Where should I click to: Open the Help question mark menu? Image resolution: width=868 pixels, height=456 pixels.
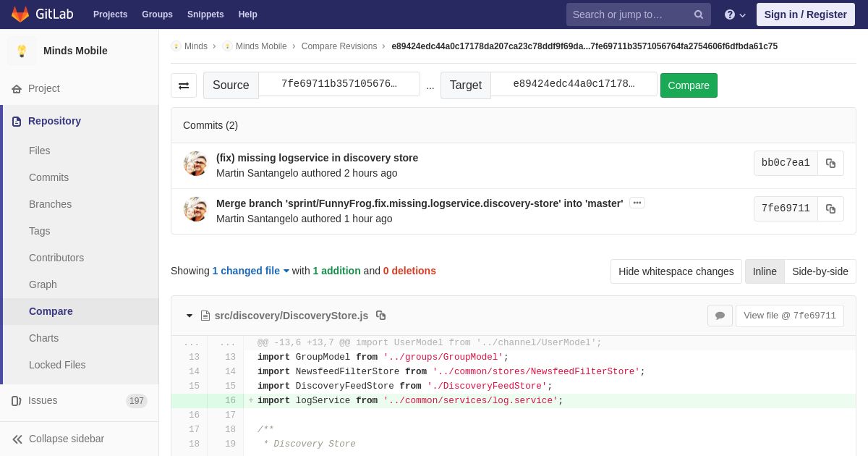(735, 14)
